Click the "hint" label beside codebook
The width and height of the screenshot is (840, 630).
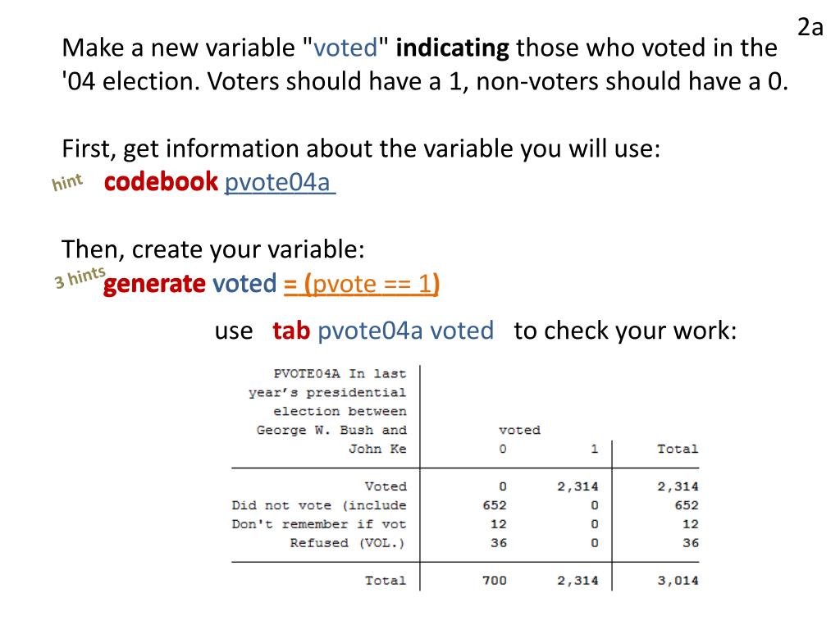coord(67,182)
